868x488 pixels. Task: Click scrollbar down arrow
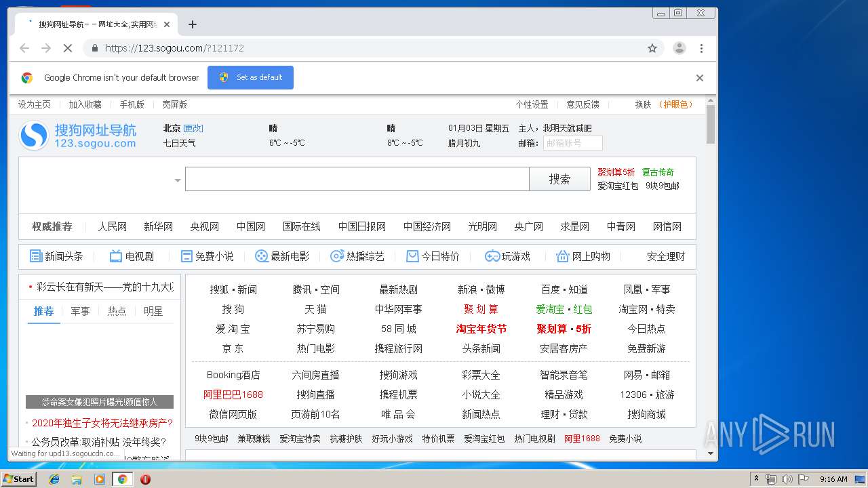(711, 453)
